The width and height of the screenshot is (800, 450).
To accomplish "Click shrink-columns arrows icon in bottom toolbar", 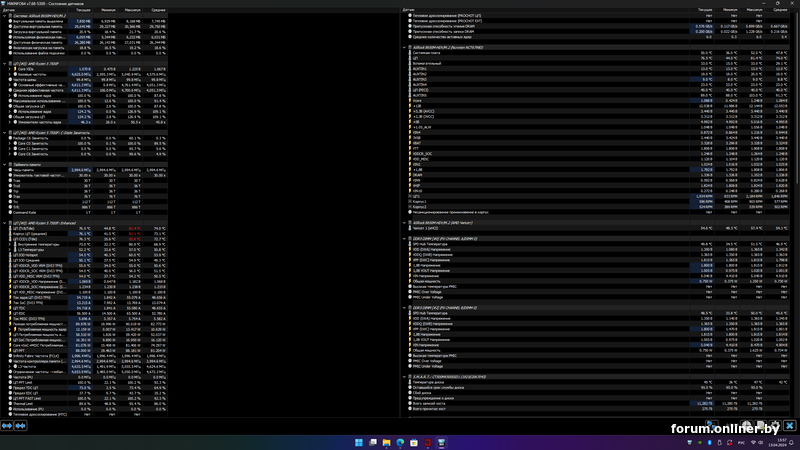I will click(20, 426).
